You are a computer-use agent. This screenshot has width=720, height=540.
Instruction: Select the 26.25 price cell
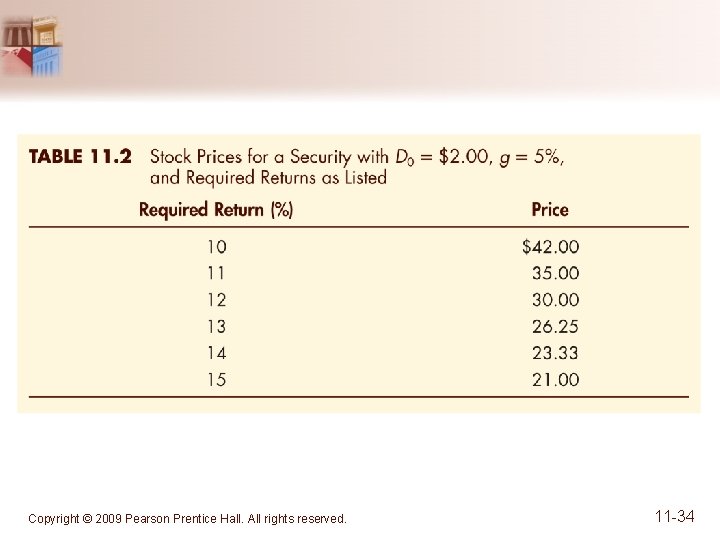click(555, 326)
